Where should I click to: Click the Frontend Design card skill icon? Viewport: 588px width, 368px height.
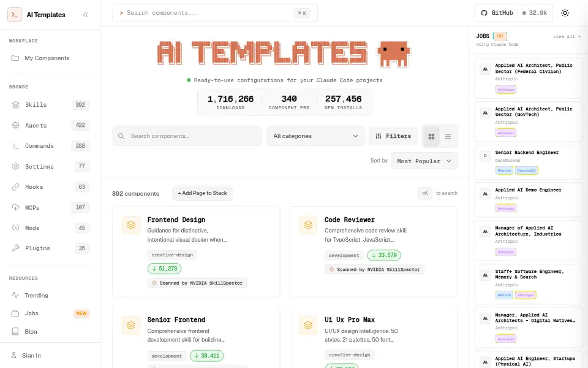click(x=131, y=225)
